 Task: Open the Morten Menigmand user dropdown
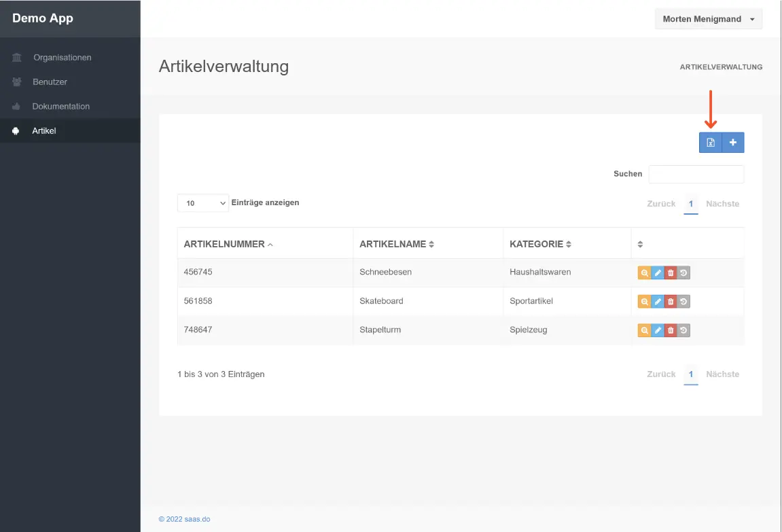(x=708, y=19)
